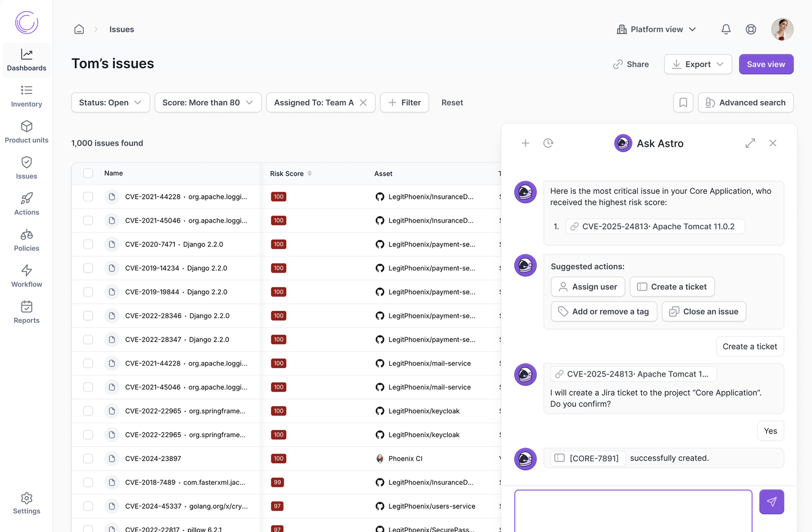Open the Workflow panel from the sidebar
Viewport: 812px width, 532px height.
[26, 275]
